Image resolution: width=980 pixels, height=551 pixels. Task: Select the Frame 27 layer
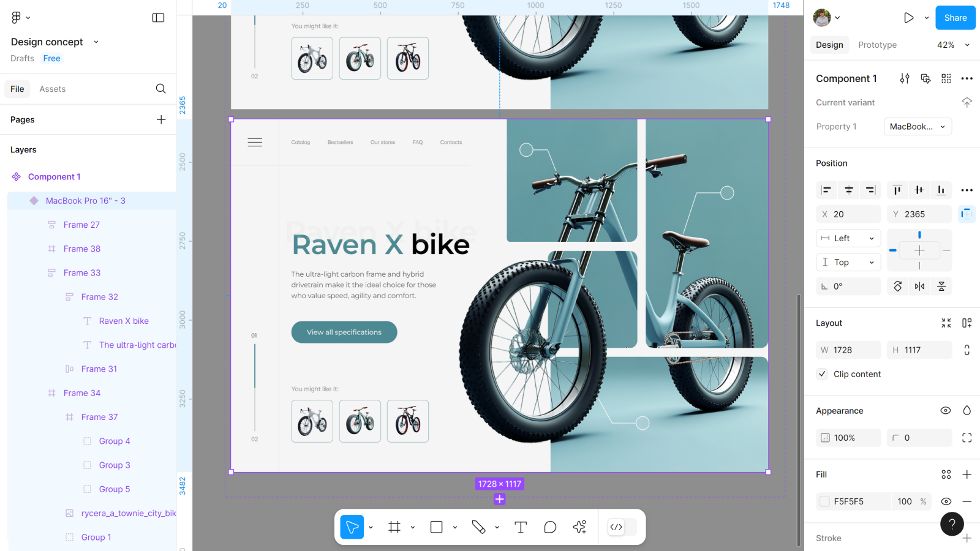[x=81, y=225]
